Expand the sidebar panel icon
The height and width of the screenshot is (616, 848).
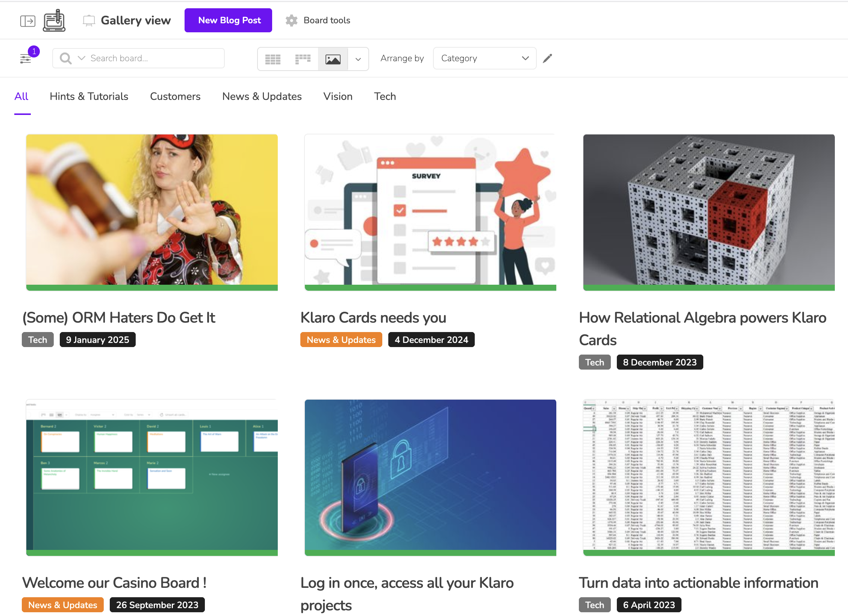[28, 21]
